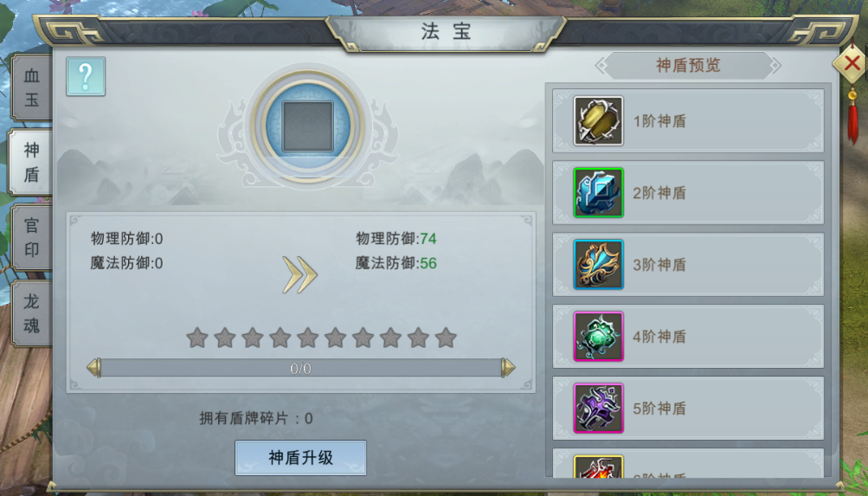Select the 4阶神盾 green gem shield icon

pyautogui.click(x=598, y=337)
